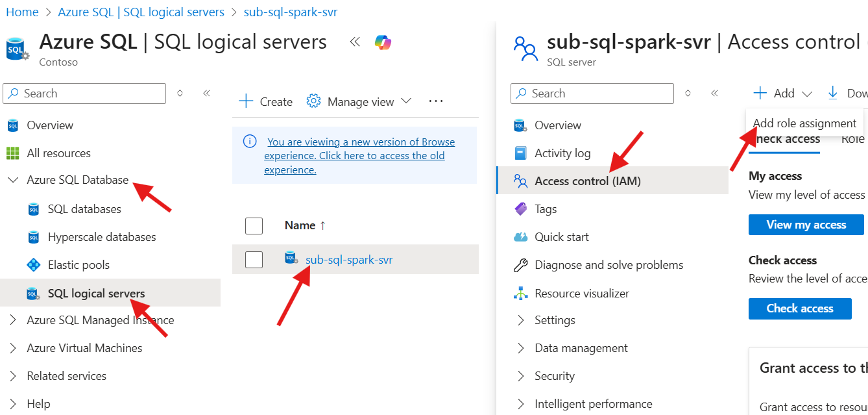868x415 pixels.
Task: Open Access control (IAM) menu item
Action: (x=587, y=181)
